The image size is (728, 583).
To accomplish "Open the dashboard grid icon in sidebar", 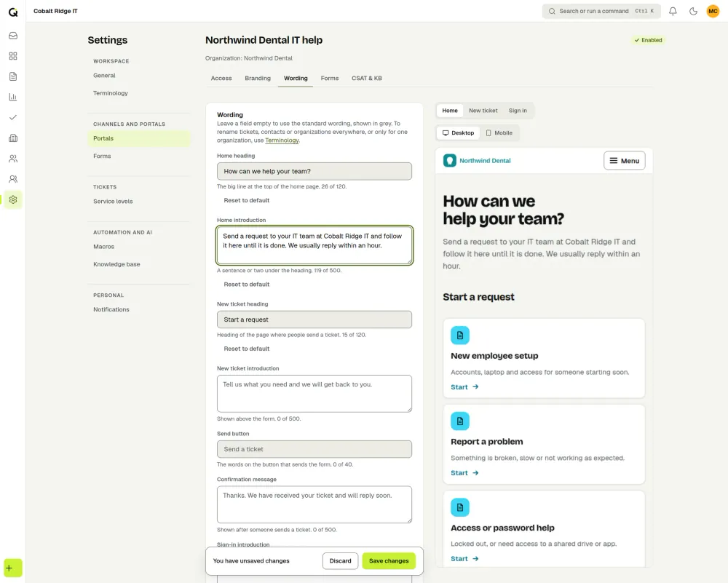I will coord(13,56).
